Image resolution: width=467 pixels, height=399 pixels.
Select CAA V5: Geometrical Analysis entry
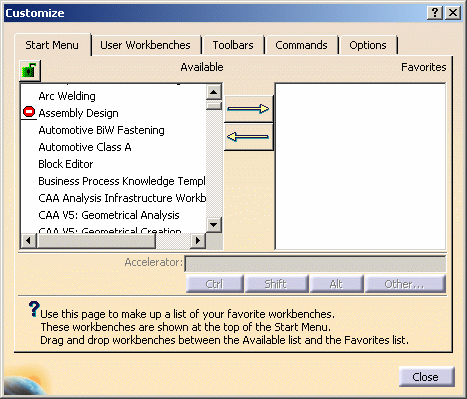[109, 215]
